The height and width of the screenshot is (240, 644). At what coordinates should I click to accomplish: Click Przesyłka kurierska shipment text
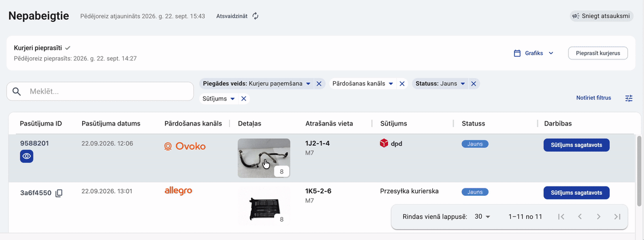pyautogui.click(x=409, y=191)
